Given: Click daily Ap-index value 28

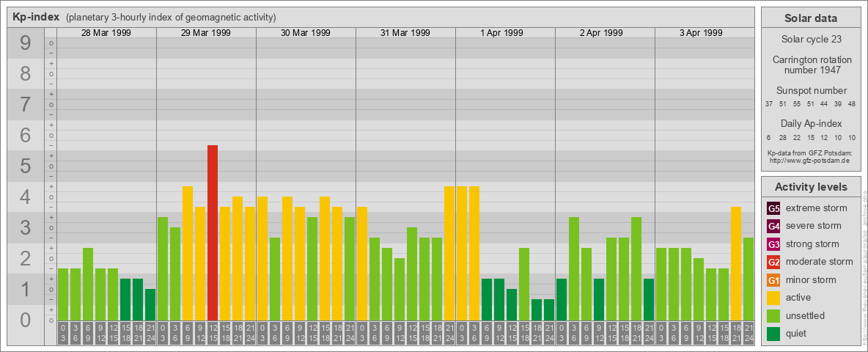Looking at the screenshot, I should [783, 137].
